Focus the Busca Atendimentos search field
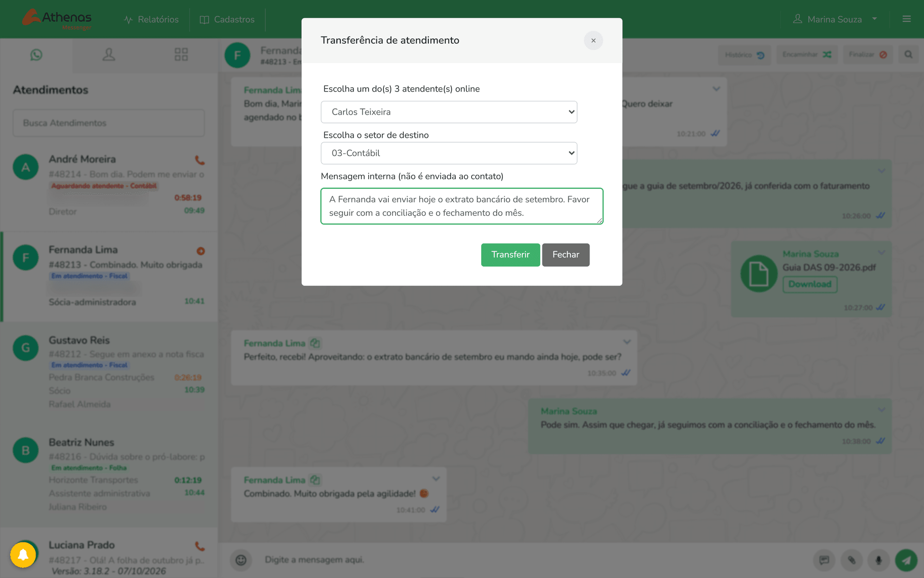This screenshot has width=924, height=578. pyautogui.click(x=109, y=123)
